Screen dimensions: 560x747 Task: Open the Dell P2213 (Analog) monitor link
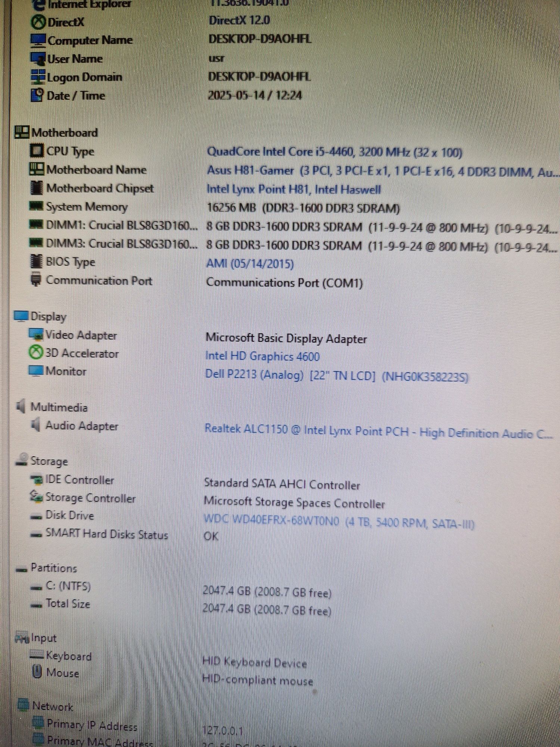pyautogui.click(x=337, y=375)
